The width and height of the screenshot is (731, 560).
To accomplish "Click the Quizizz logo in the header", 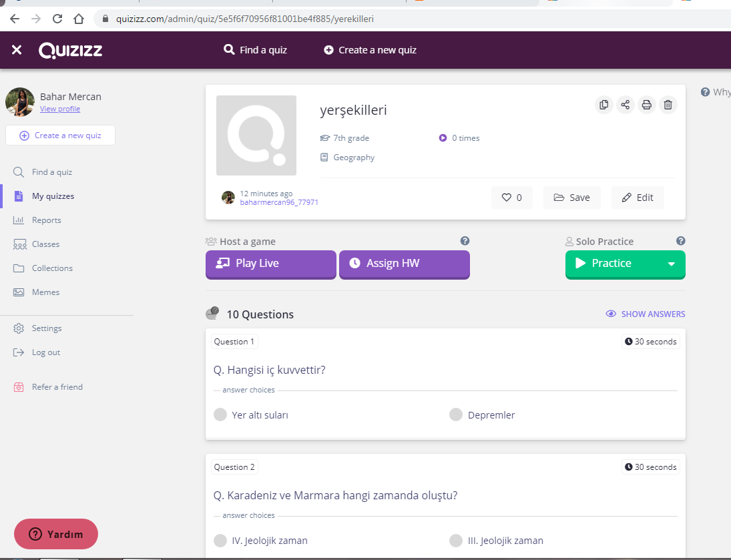I will point(70,49).
